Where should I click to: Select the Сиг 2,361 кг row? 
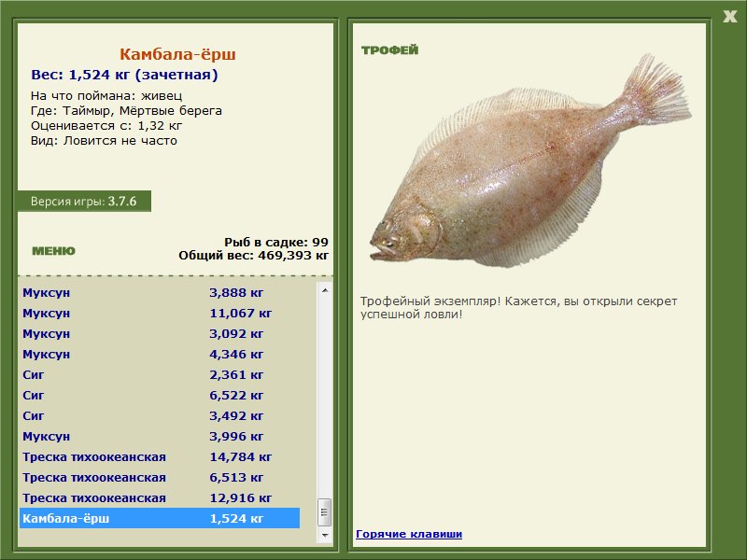[x=160, y=374]
